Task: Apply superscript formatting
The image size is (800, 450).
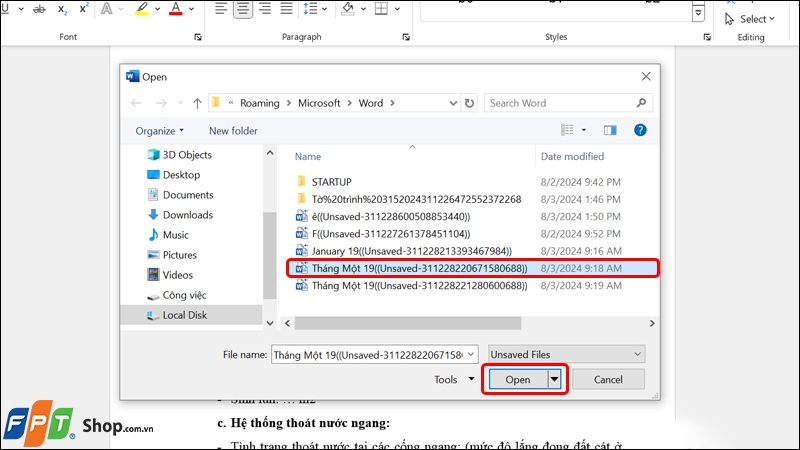Action: point(84,9)
